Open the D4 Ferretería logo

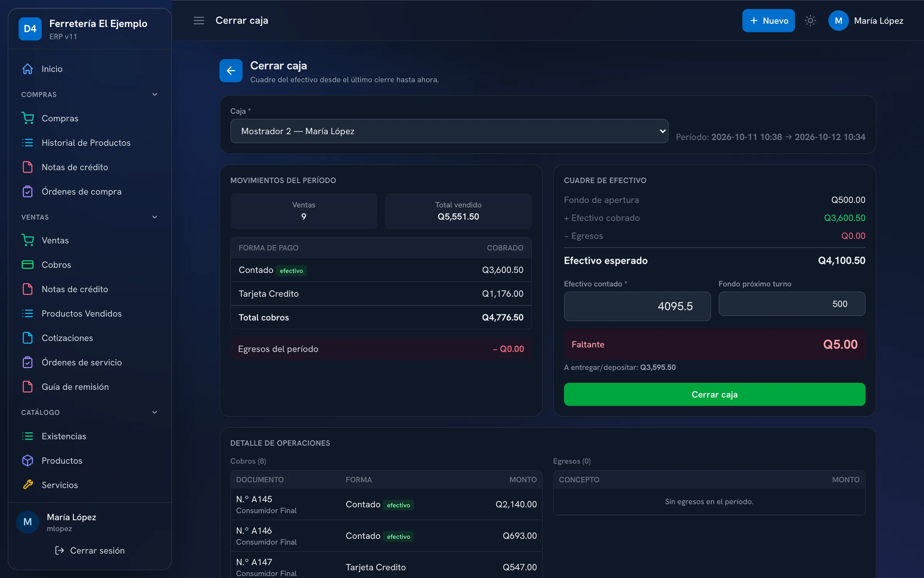click(x=30, y=29)
